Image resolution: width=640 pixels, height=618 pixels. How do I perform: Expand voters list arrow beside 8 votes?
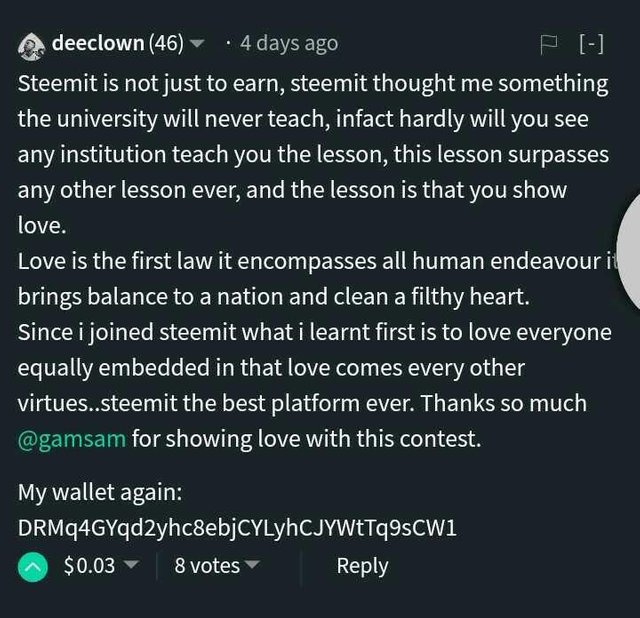[251, 565]
